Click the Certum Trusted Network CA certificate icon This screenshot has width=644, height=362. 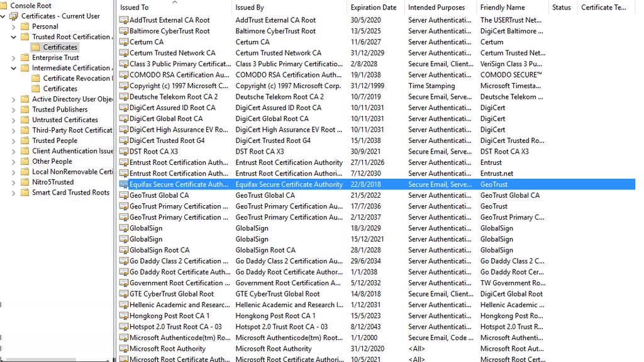[124, 53]
